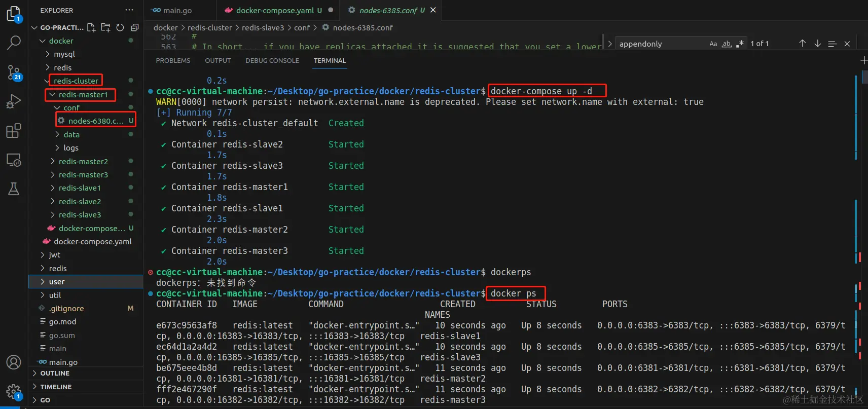The image size is (868, 409).
Task: Open the Accounts menu icon
Action: [14, 362]
